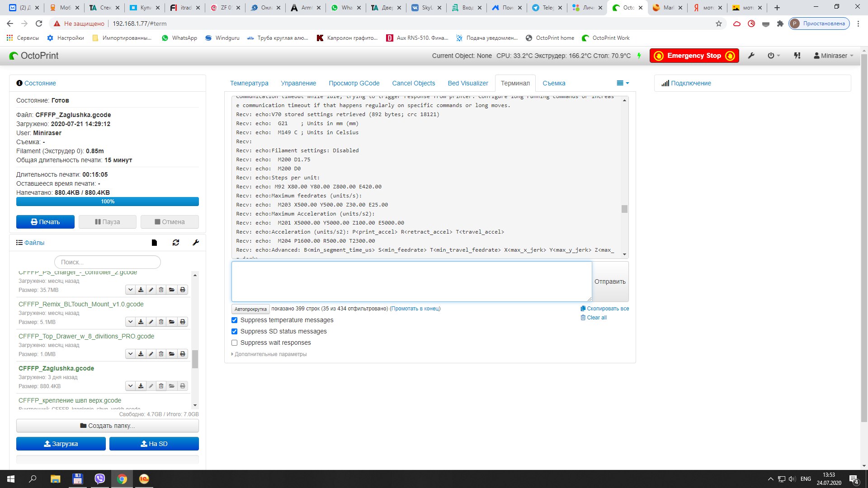Open the Просмотр GCode tab
This screenshot has height=488, width=868.
(x=354, y=83)
